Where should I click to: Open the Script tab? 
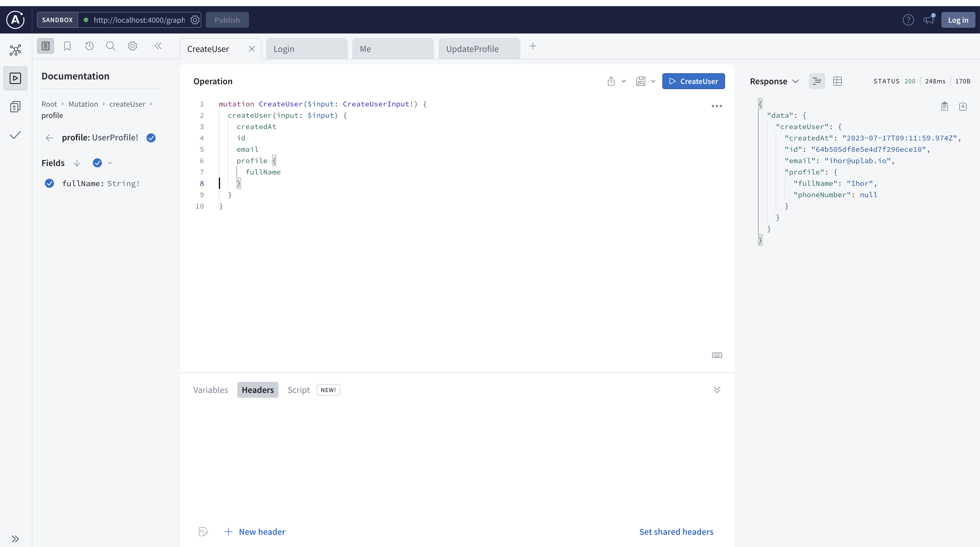pyautogui.click(x=298, y=390)
